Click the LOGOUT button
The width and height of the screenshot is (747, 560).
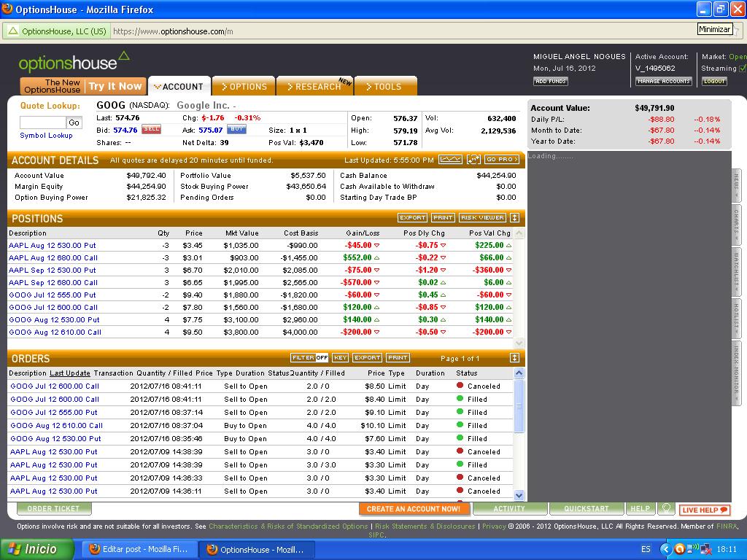point(714,81)
